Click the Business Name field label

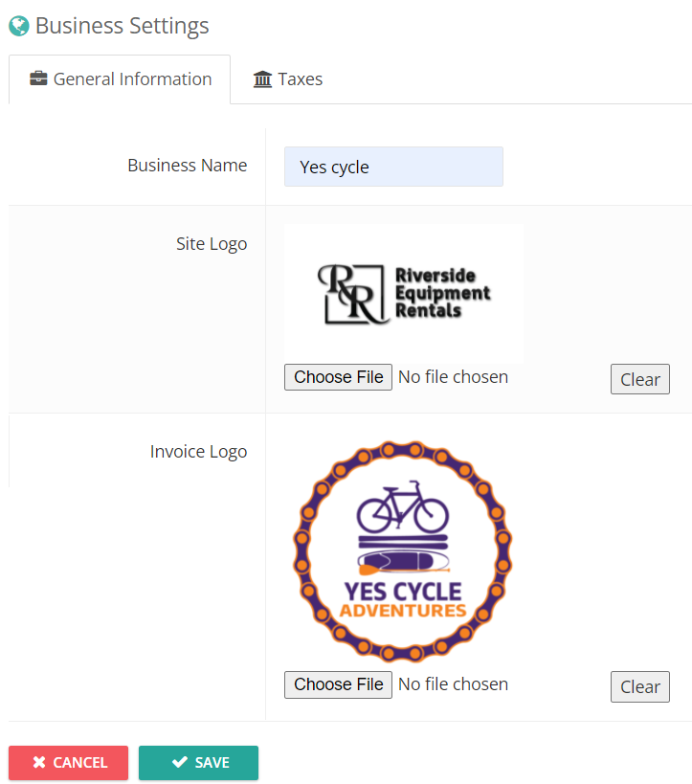pyautogui.click(x=187, y=165)
